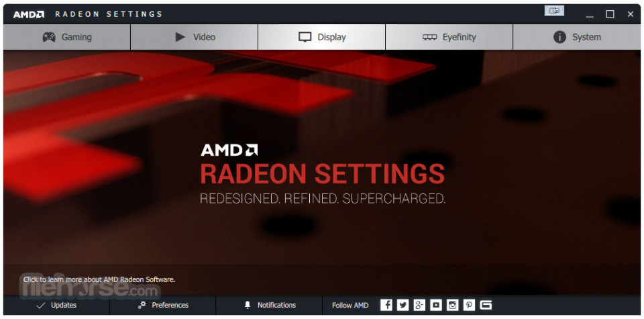Image resolution: width=644 pixels, height=319 pixels.
Task: Open Preferences from the bottom bar
Action: coord(162,305)
